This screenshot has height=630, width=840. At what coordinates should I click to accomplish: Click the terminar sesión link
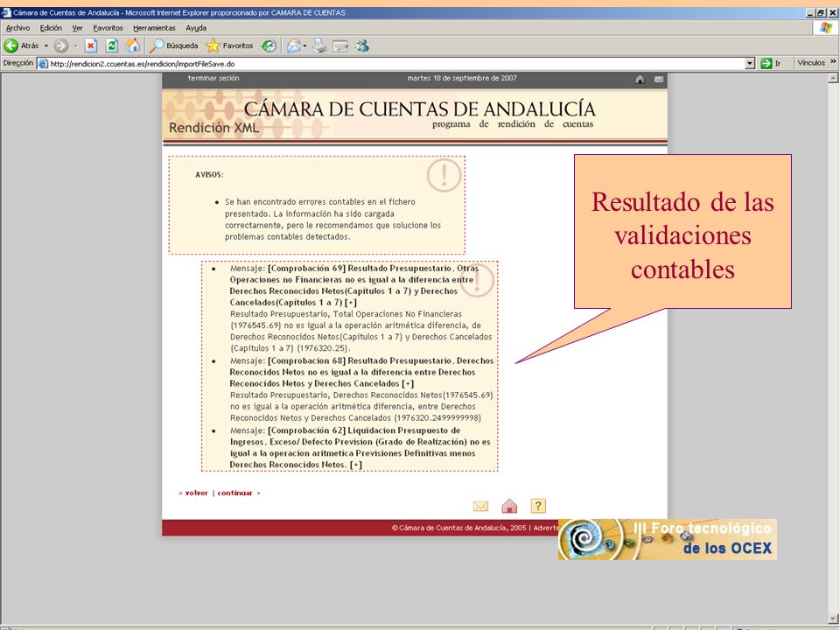213,78
